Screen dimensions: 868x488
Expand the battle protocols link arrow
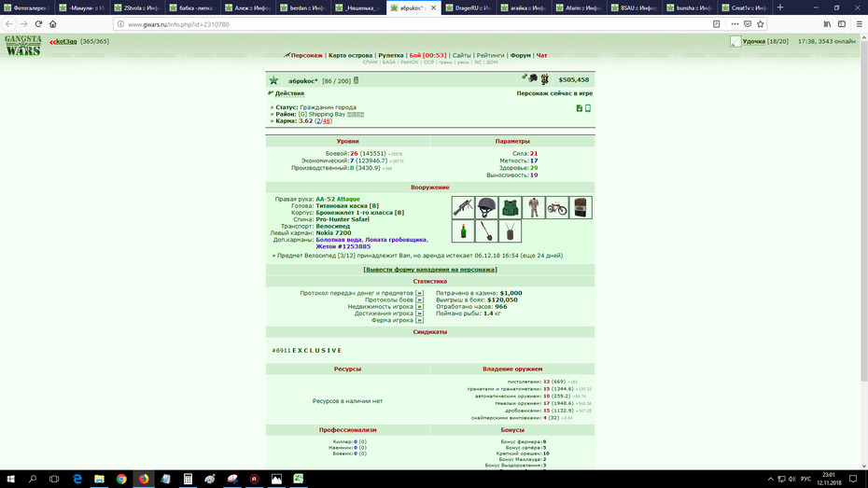419,300
